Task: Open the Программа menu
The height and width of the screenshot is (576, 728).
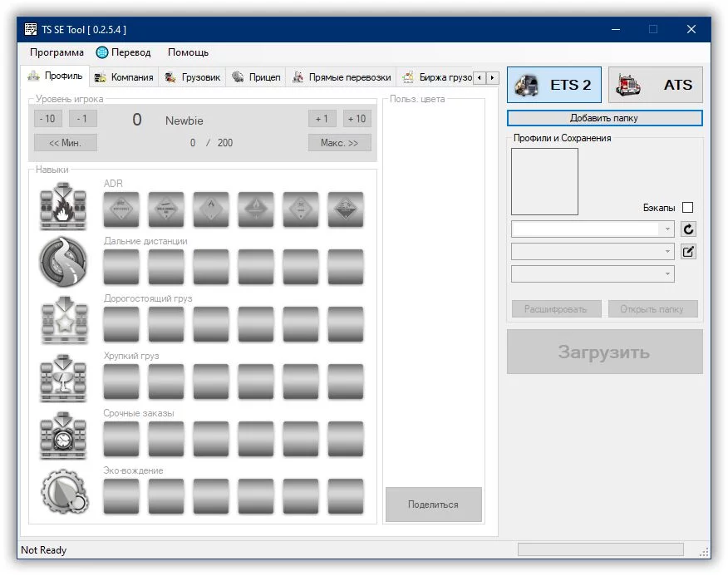Action: pos(57,52)
